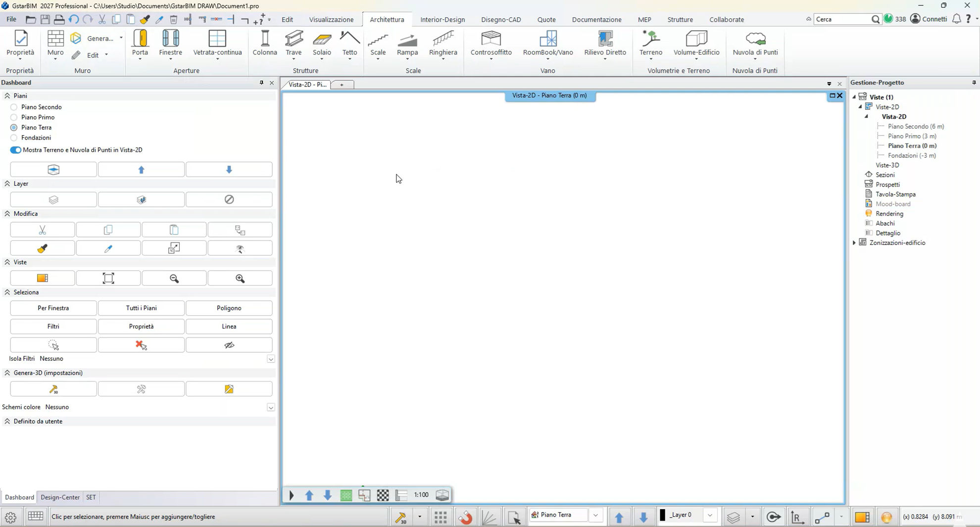Viewport: 980px width, 527px height.
Task: Click the settings gear in status bar
Action: pyautogui.click(x=11, y=517)
